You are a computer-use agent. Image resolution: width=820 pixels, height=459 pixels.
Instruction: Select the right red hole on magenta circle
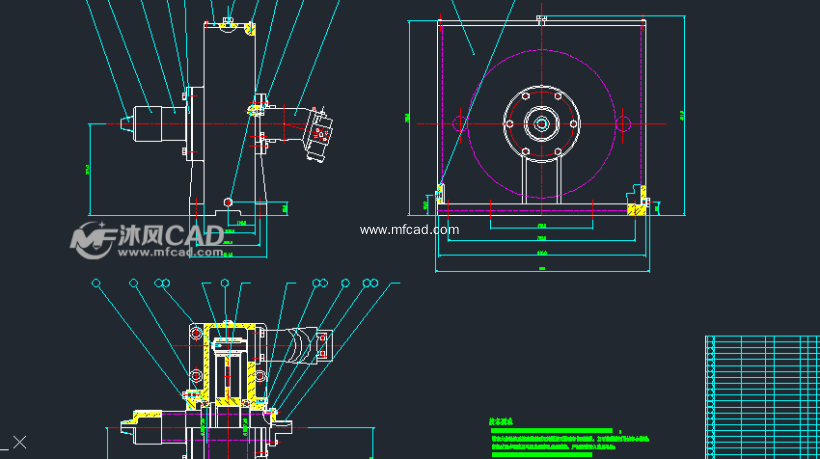click(624, 124)
